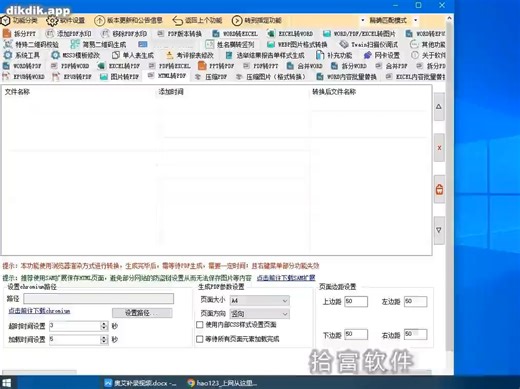Clear the file list with trash button
The width and height of the screenshot is (520, 389).
pyautogui.click(x=439, y=189)
